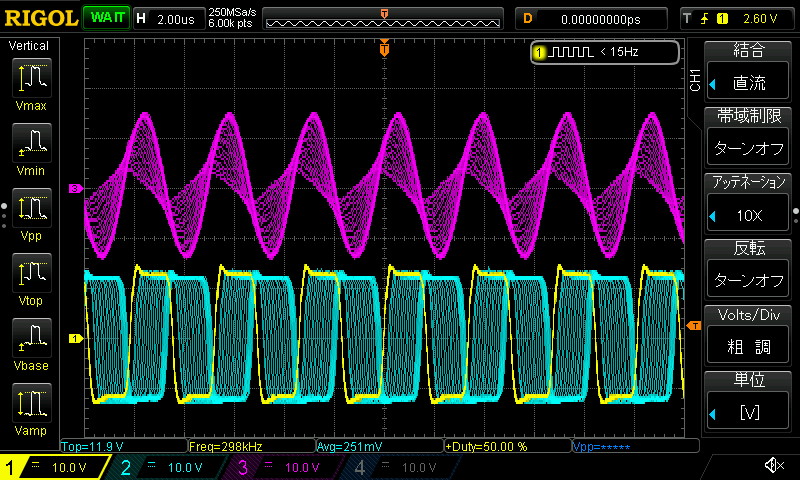Click the waveform memory overview bar
Image resolution: width=800 pixels, height=480 pixels.
383,20
